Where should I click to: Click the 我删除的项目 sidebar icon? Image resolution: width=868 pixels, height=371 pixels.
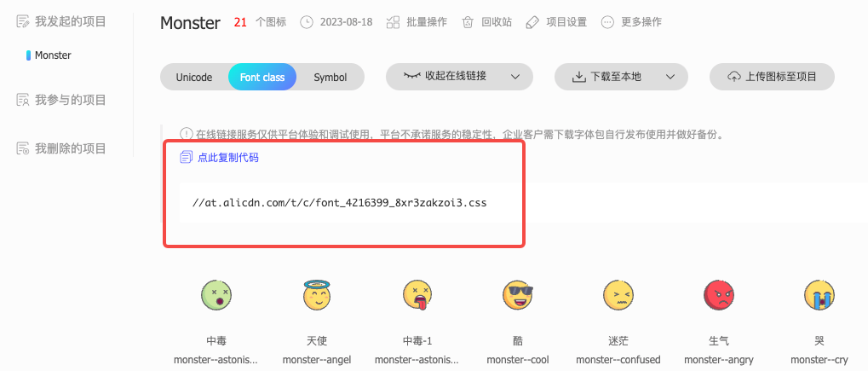[x=23, y=148]
